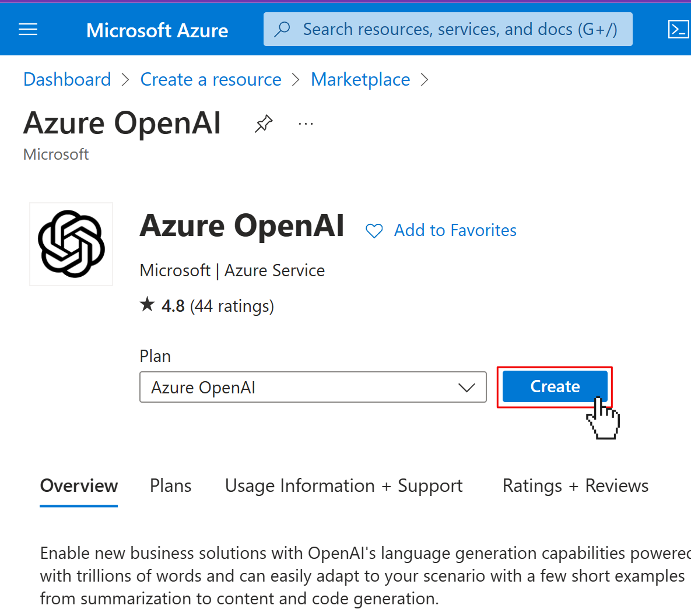Click the Plan dropdown chevron arrow
The image size is (691, 616).
coord(466,388)
